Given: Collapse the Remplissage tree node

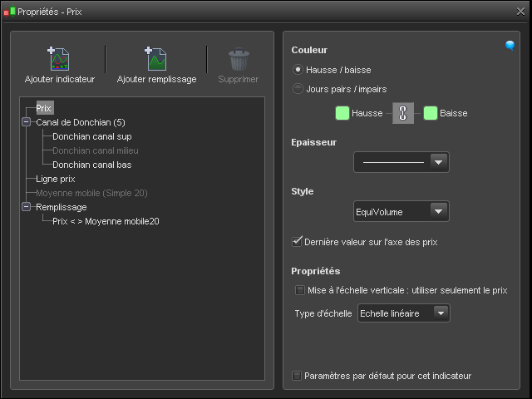Looking at the screenshot, I should 27,207.
